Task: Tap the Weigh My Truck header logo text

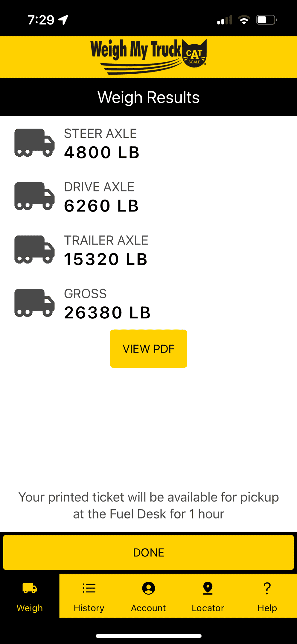Action: pyautogui.click(x=136, y=51)
